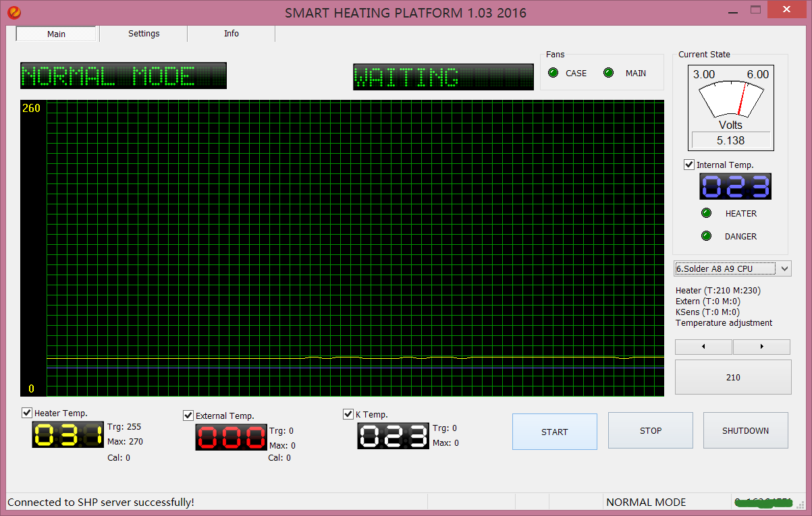The width and height of the screenshot is (812, 516).
Task: Open the Solder A8 A9 CPU profile dropdown
Action: click(x=732, y=268)
